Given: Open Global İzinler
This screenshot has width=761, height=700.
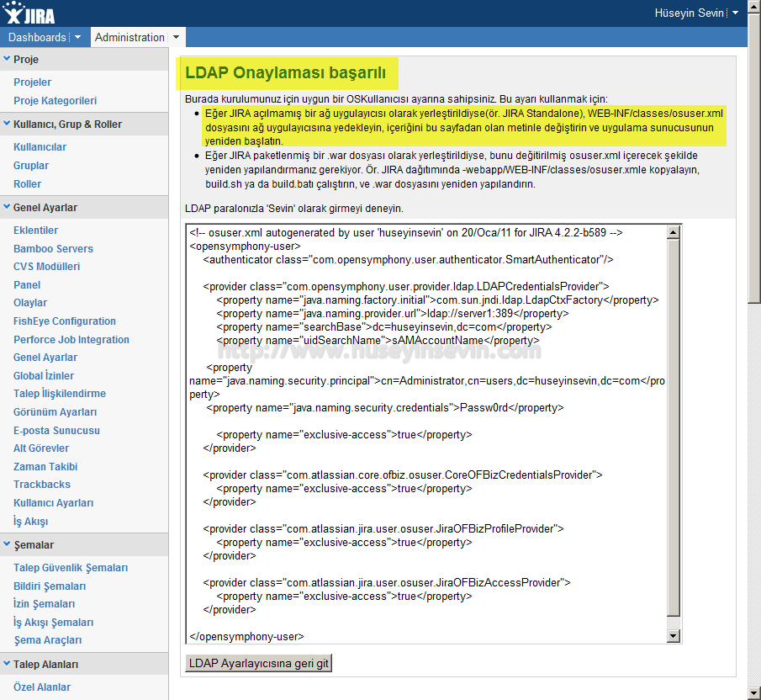Looking at the screenshot, I should [44, 375].
